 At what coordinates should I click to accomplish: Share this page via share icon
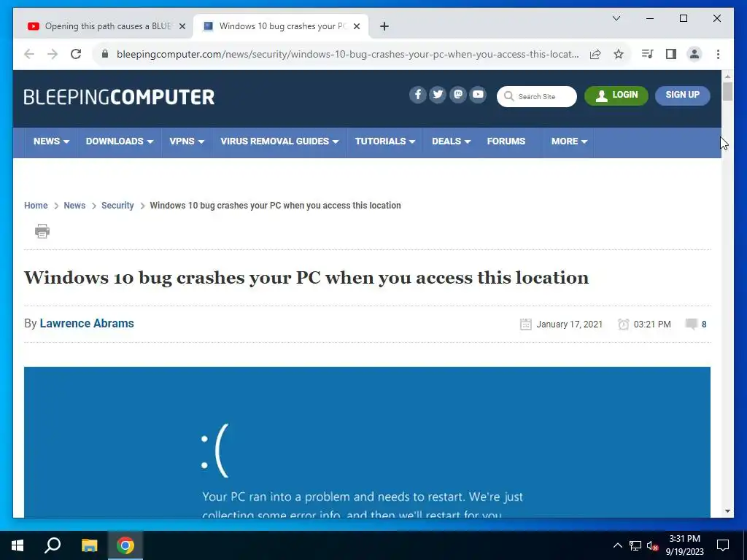(x=595, y=54)
